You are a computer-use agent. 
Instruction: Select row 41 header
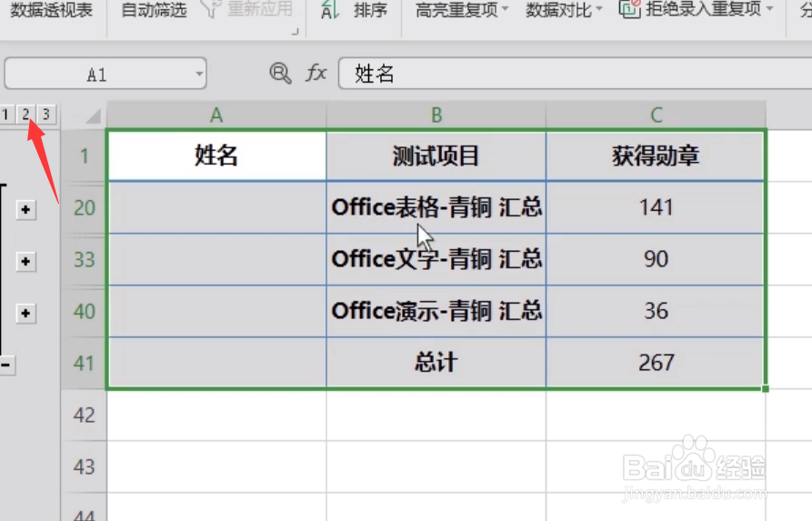84,363
